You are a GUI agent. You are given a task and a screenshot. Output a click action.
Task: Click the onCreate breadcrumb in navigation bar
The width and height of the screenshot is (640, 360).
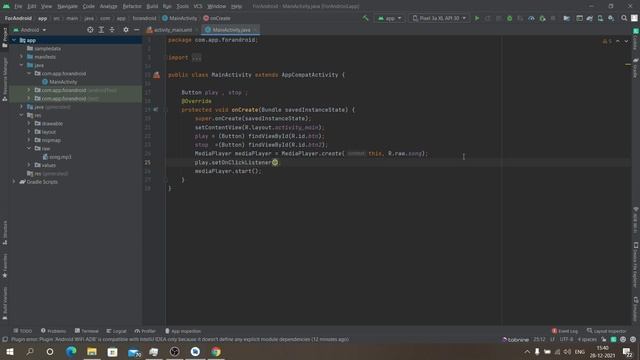(x=217, y=18)
